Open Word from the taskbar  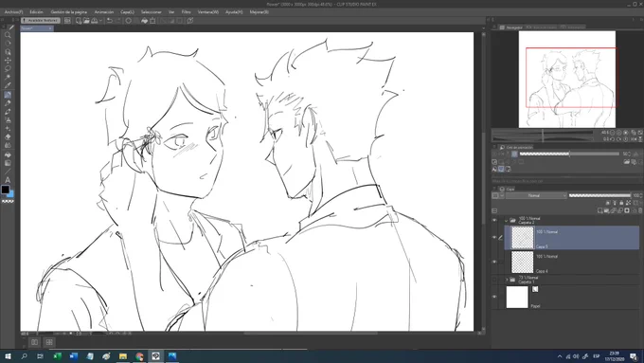[x=74, y=356]
